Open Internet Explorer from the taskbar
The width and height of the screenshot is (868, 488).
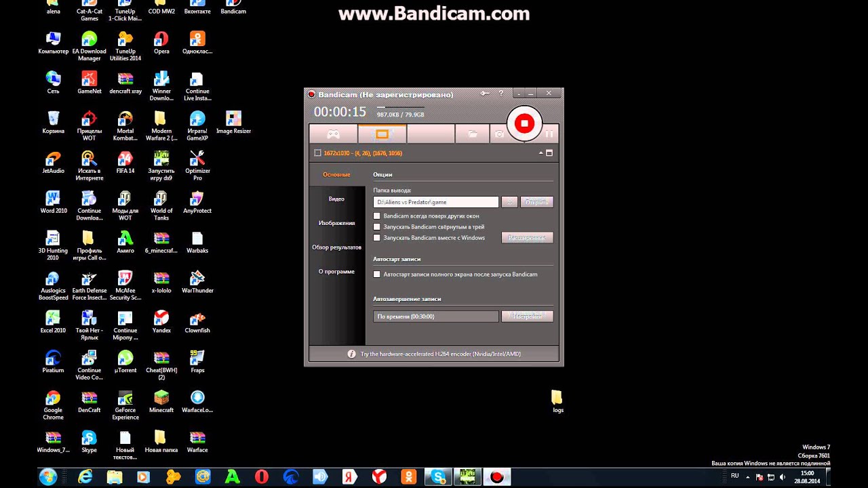coord(85,477)
